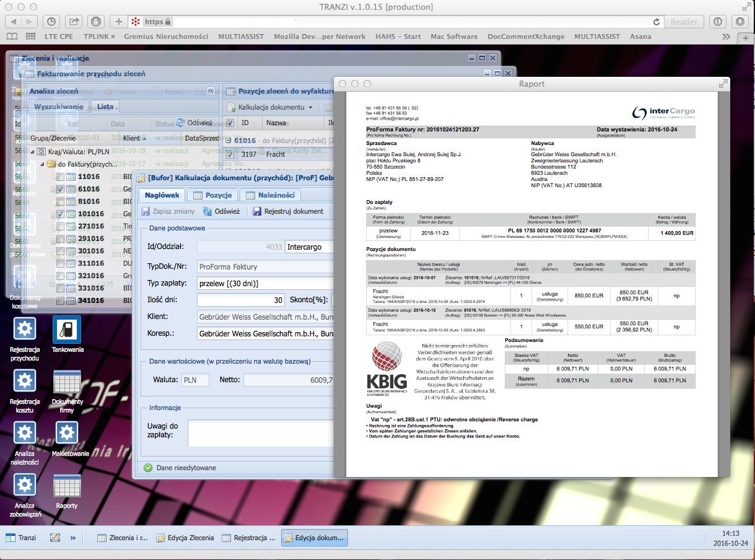Select the Należności tab
755x560 pixels.
[270, 195]
